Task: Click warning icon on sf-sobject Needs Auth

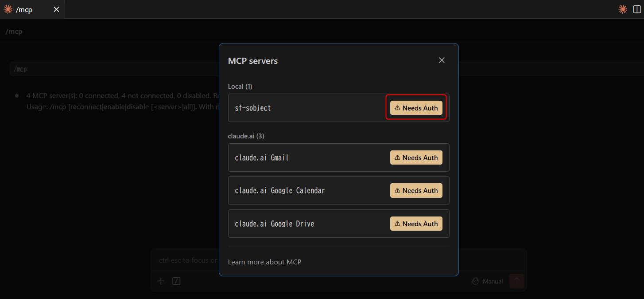Action: tap(397, 108)
